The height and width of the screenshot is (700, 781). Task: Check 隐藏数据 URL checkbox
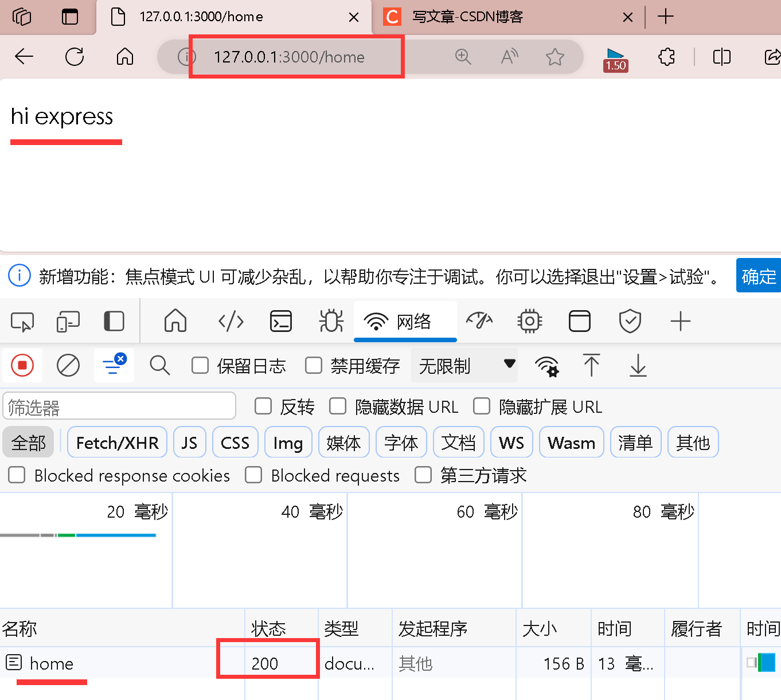pos(338,406)
